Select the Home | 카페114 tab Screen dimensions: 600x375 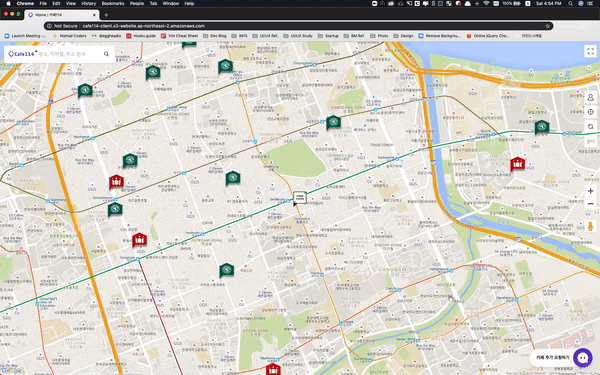[x=61, y=15]
